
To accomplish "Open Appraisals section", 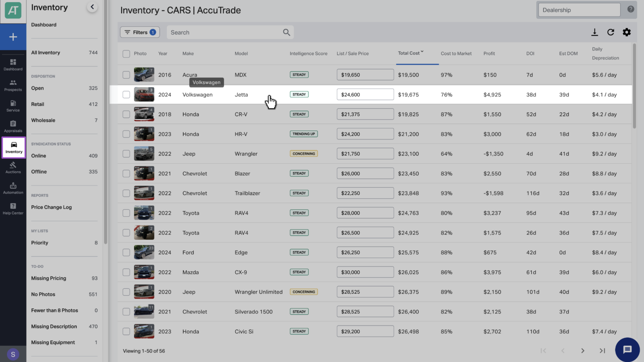I will coord(13,127).
